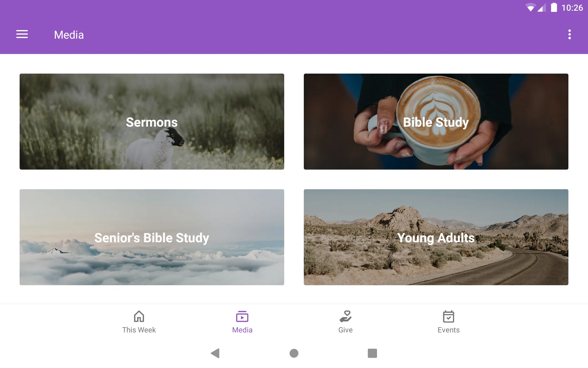
Task: Open the hamburger menu
Action: pos(22,34)
